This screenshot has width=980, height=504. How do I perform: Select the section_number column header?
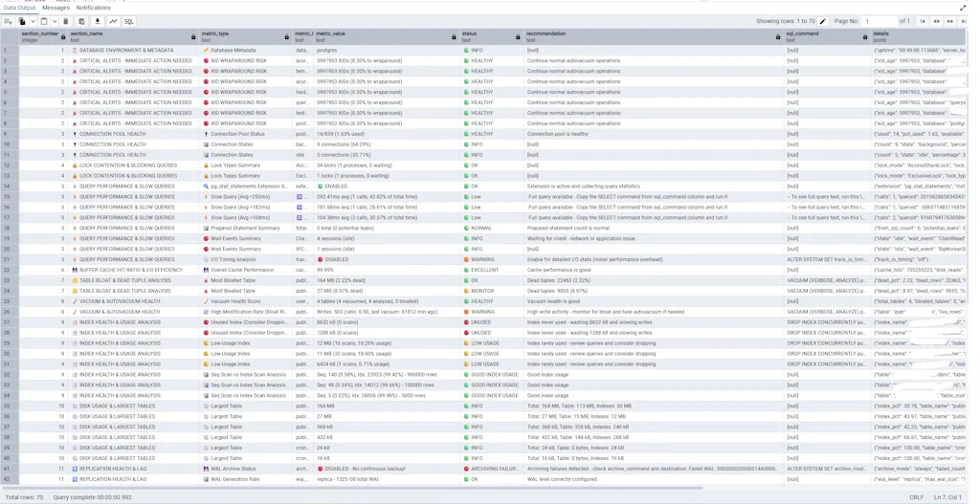[44, 37]
